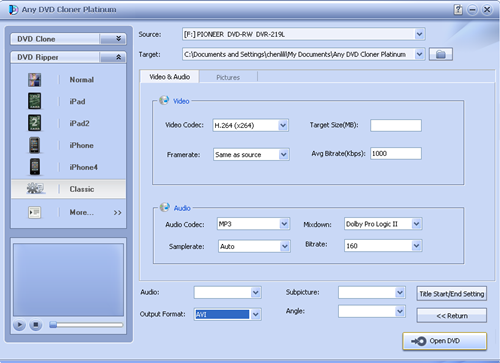Open the audio Bitrate dropdown
Screen dimensions: 500x363
click(416, 246)
